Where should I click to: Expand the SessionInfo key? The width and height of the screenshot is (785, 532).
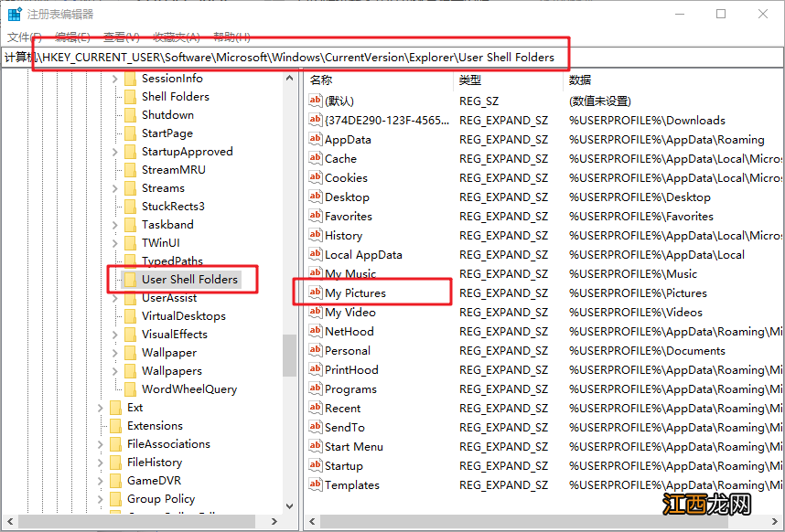pos(114,79)
